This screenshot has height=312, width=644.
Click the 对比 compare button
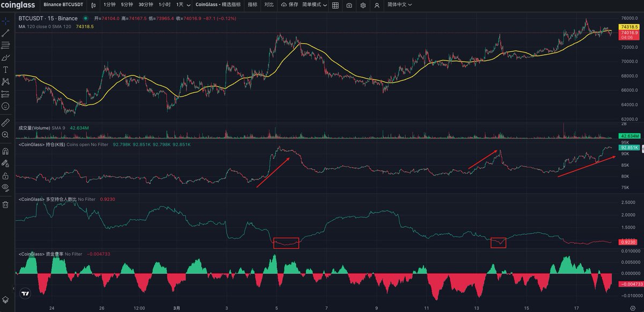[269, 5]
